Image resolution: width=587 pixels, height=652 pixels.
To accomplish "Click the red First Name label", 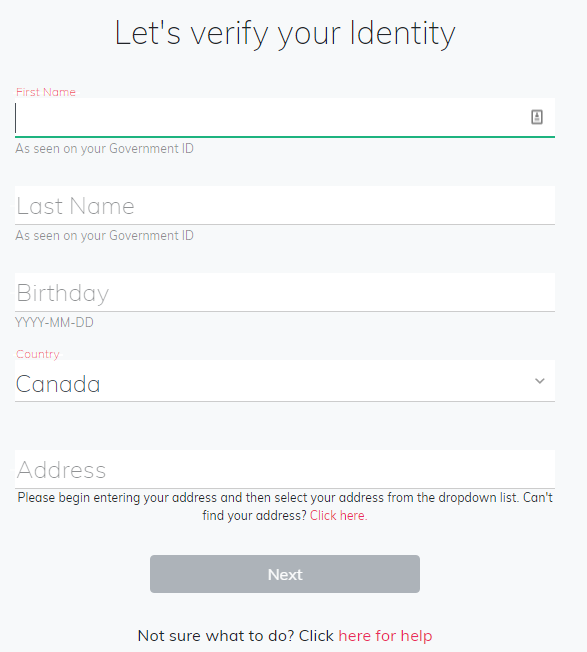I will tap(46, 92).
